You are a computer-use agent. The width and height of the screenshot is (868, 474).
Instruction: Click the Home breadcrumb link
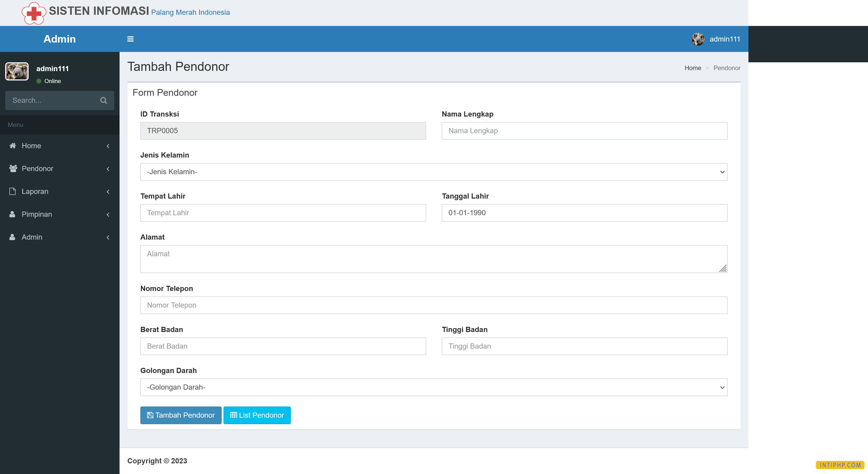693,68
